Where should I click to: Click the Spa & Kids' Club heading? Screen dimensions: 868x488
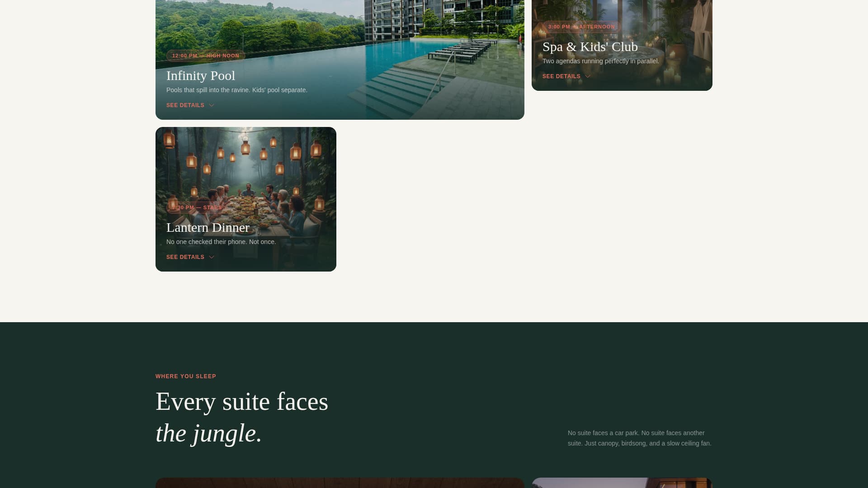pos(590,47)
